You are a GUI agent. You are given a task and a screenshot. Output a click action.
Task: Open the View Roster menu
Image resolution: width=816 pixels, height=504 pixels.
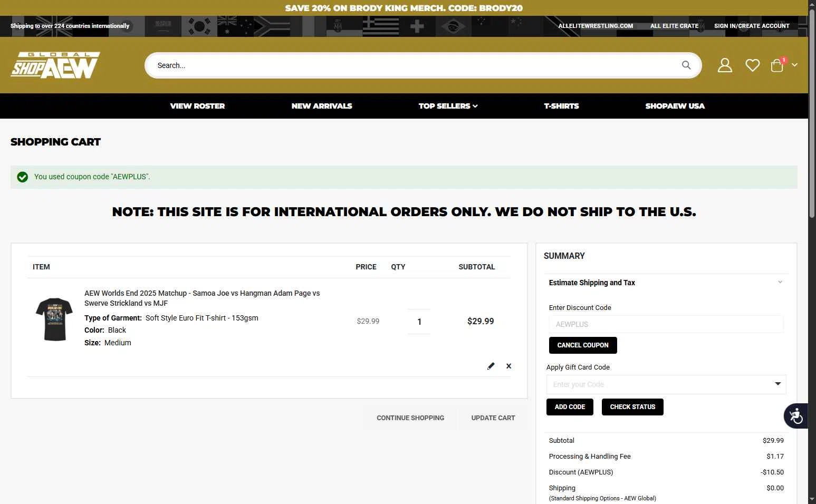tap(197, 106)
